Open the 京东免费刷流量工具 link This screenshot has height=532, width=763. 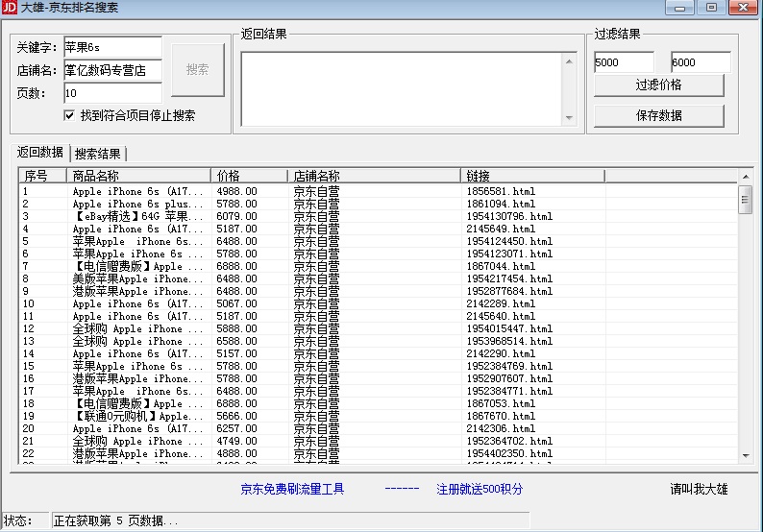point(292,489)
